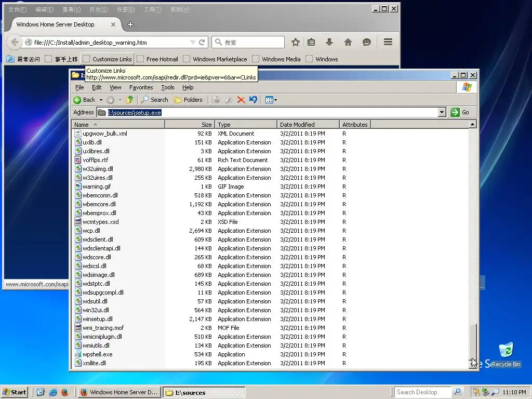Image resolution: width=532 pixels, height=399 pixels.
Task: Click Explorer Back button
Action: point(85,100)
